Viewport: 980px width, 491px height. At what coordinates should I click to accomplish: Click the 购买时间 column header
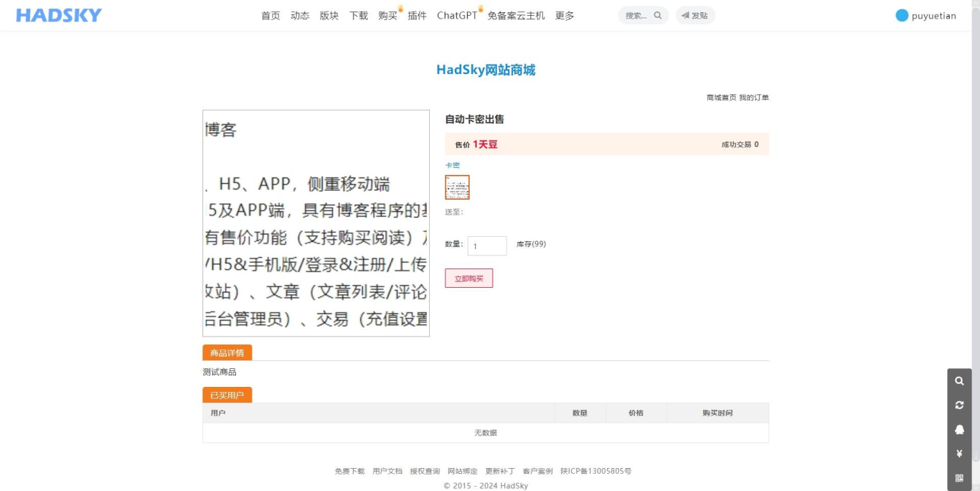(x=717, y=413)
